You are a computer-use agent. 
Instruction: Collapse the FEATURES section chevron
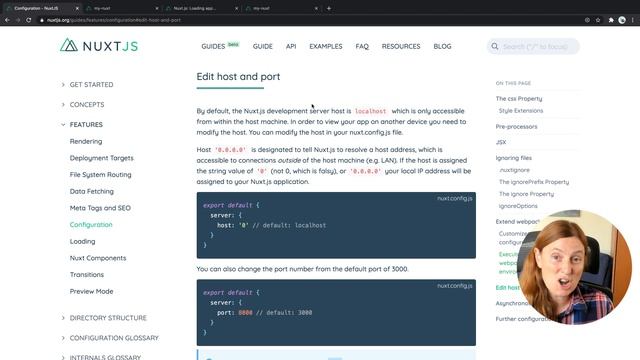63,124
